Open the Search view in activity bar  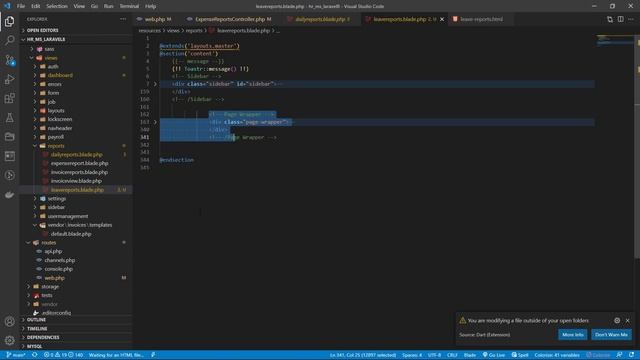pos(9,40)
